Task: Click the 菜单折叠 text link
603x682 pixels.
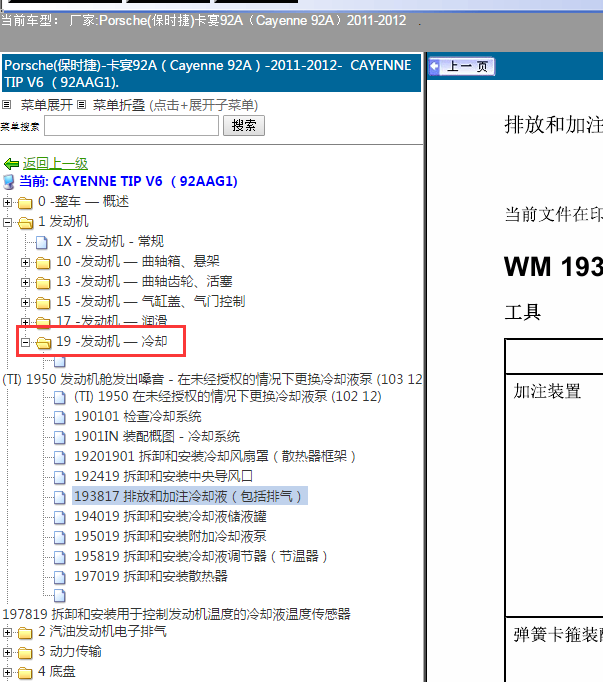Action: click(x=118, y=105)
